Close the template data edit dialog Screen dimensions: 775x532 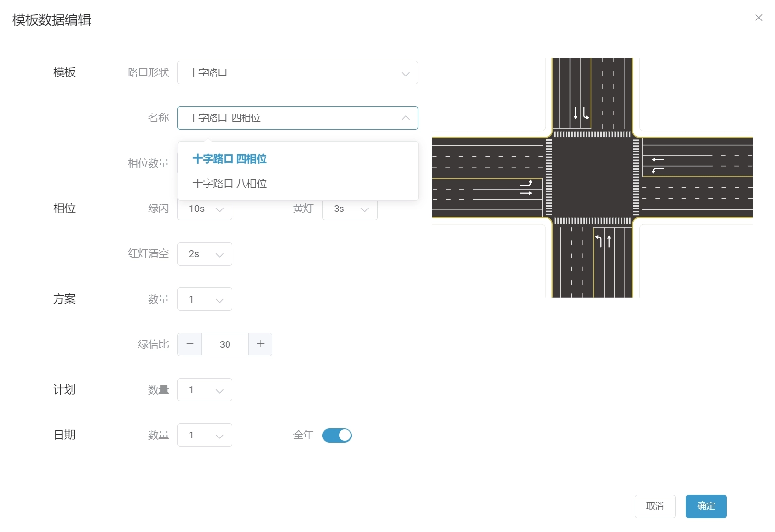[758, 18]
